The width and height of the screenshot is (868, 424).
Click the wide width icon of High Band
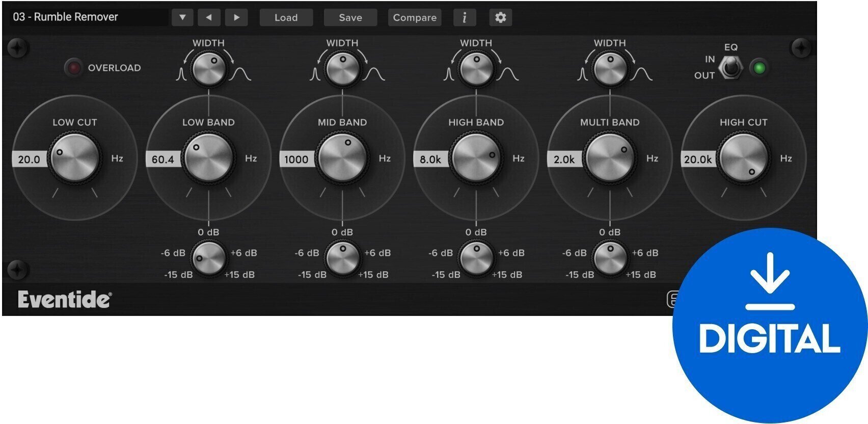pyautogui.click(x=507, y=74)
